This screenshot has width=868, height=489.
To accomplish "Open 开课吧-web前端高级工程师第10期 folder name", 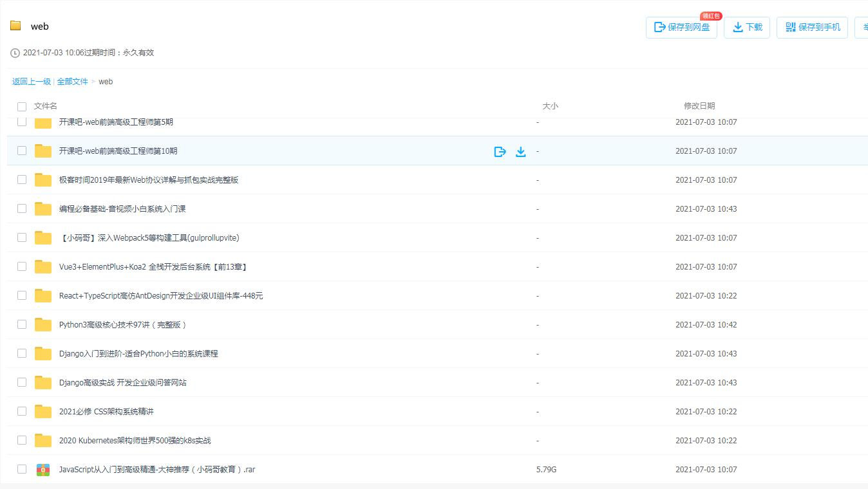I will pyautogui.click(x=118, y=151).
